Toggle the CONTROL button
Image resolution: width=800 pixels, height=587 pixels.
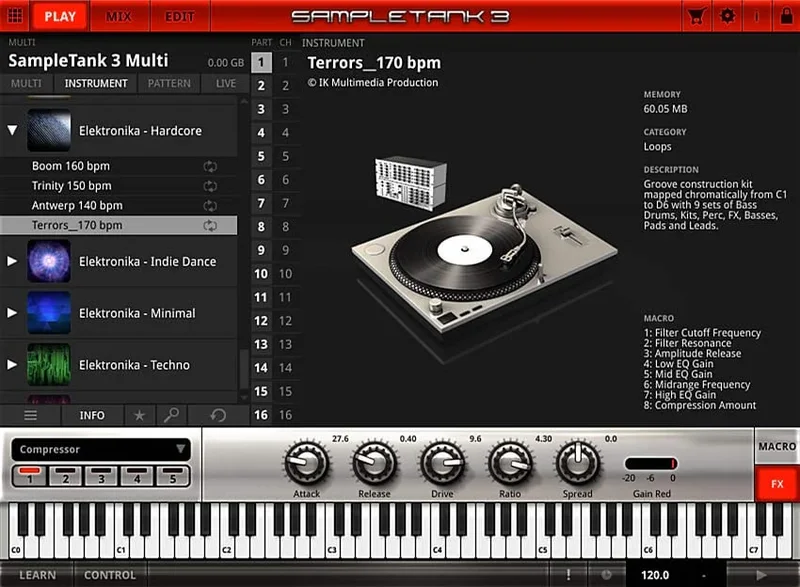pos(110,575)
